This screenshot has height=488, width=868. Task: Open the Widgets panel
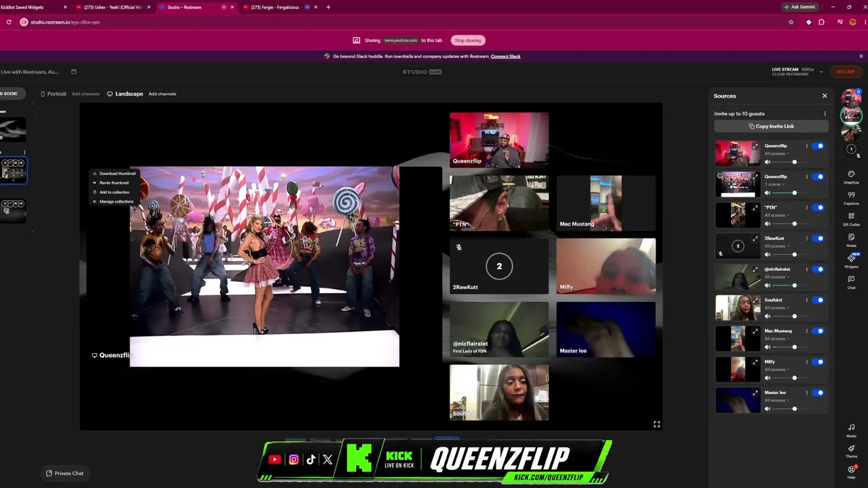tap(851, 261)
